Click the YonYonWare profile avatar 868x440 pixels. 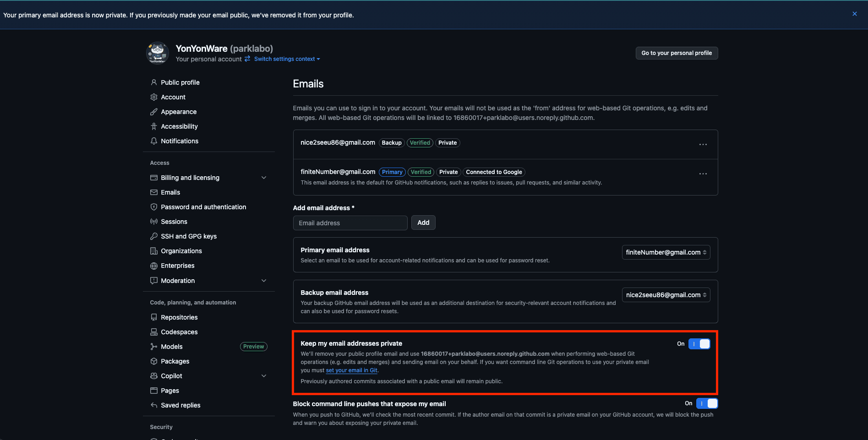point(158,53)
